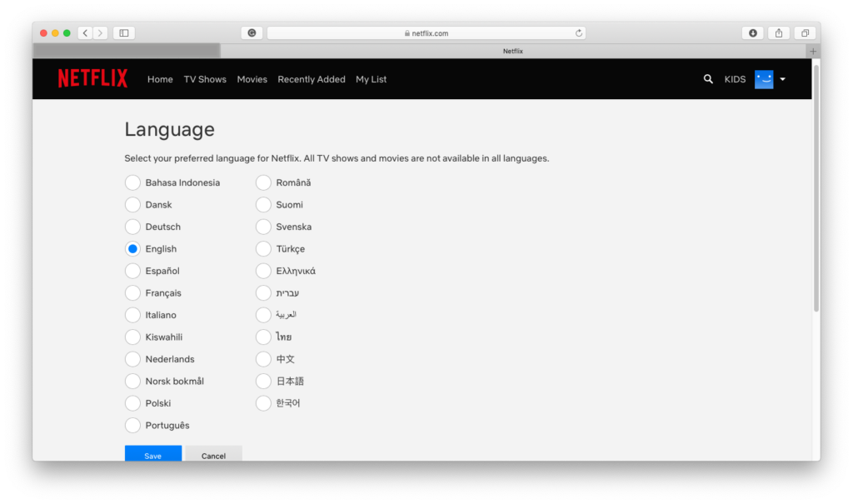The height and width of the screenshot is (504, 853).
Task: Click the netflix.com address bar
Action: (x=426, y=33)
